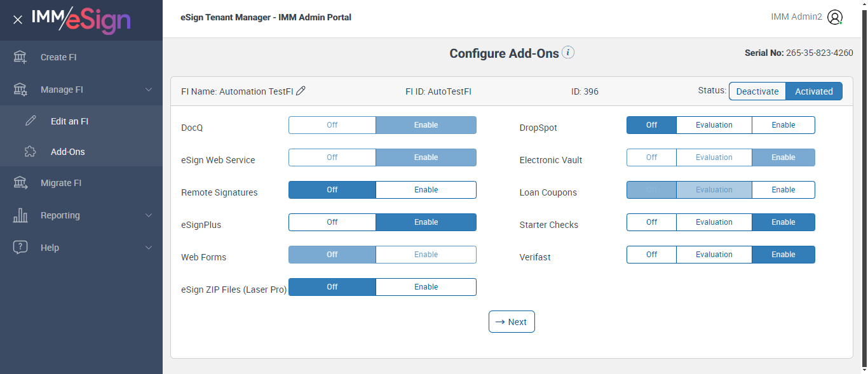Click the IMM eSign logo
Viewport: 868px width, 374px height.
click(x=81, y=20)
